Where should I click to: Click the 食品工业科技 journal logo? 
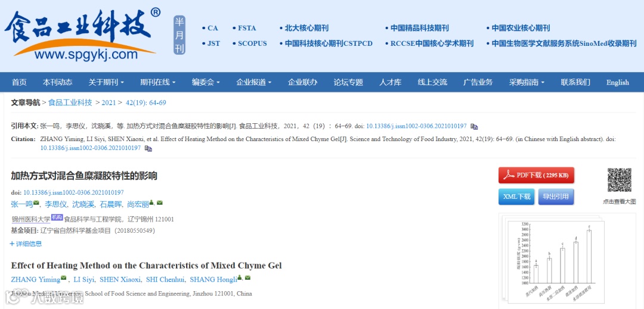tap(82, 35)
